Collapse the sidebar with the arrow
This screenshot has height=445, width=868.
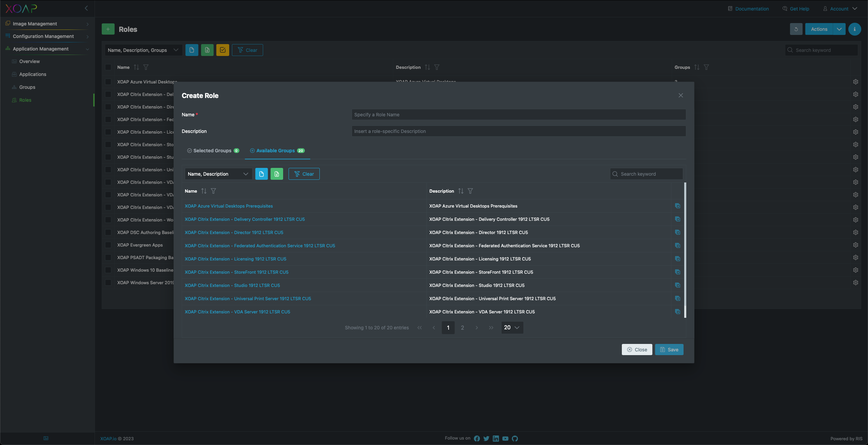click(86, 8)
